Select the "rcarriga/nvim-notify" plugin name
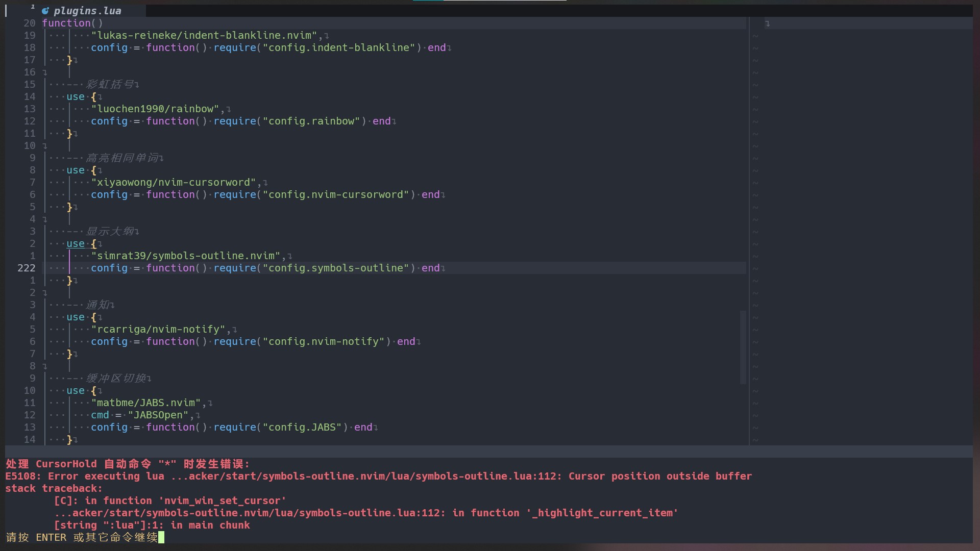Viewport: 980px width, 551px height. (x=158, y=329)
